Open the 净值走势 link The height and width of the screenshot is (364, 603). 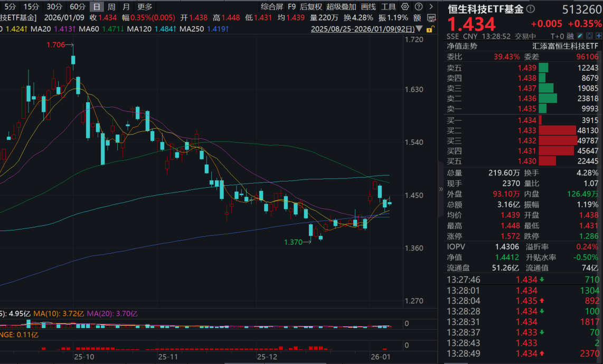point(462,46)
